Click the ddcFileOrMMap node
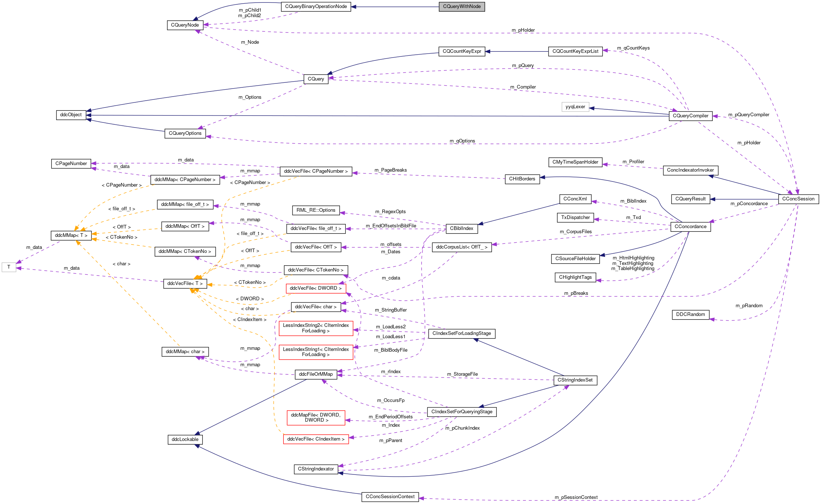Viewport: 821px width, 504px height. coord(316,374)
